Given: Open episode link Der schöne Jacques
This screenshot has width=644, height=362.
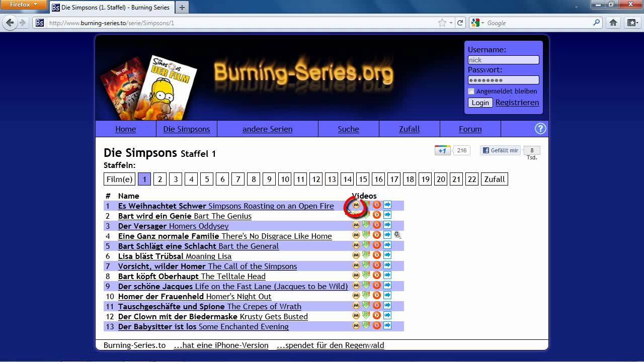Looking at the screenshot, I should (x=233, y=286).
